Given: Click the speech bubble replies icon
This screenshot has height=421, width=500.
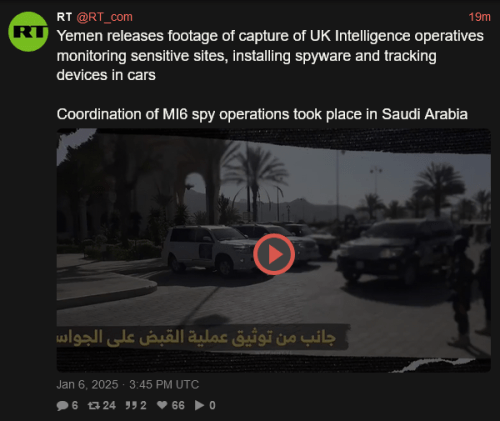Looking at the screenshot, I should [x=62, y=405].
